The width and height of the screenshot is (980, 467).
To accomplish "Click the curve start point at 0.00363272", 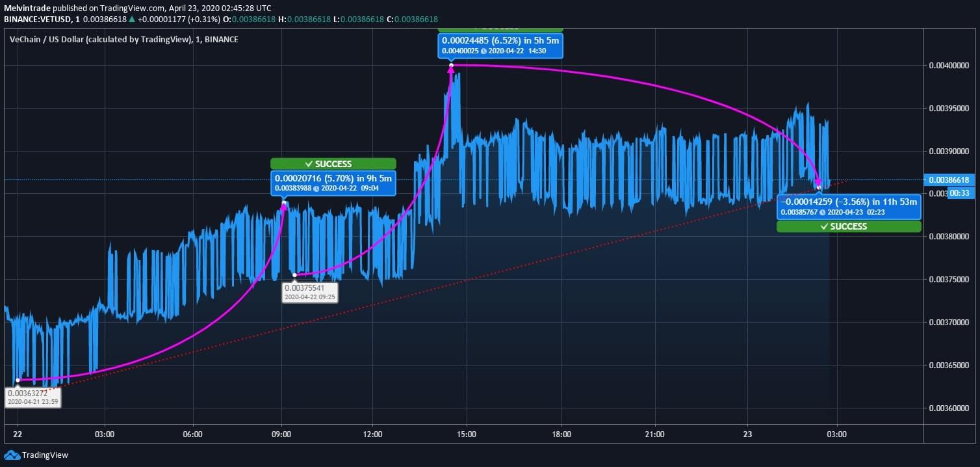I will (18, 380).
